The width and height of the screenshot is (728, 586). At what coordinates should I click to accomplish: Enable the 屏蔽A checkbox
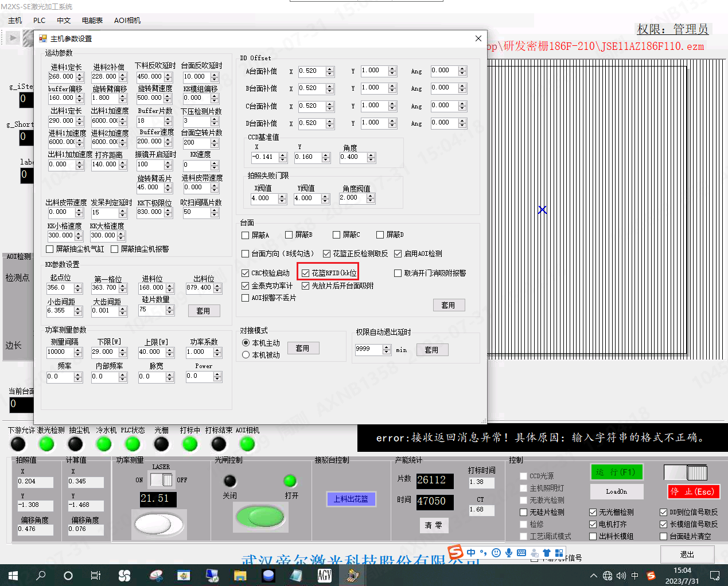pyautogui.click(x=246, y=235)
